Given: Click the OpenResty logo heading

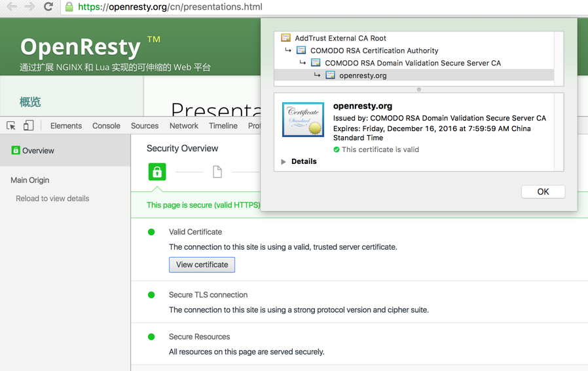Looking at the screenshot, I should pos(81,47).
